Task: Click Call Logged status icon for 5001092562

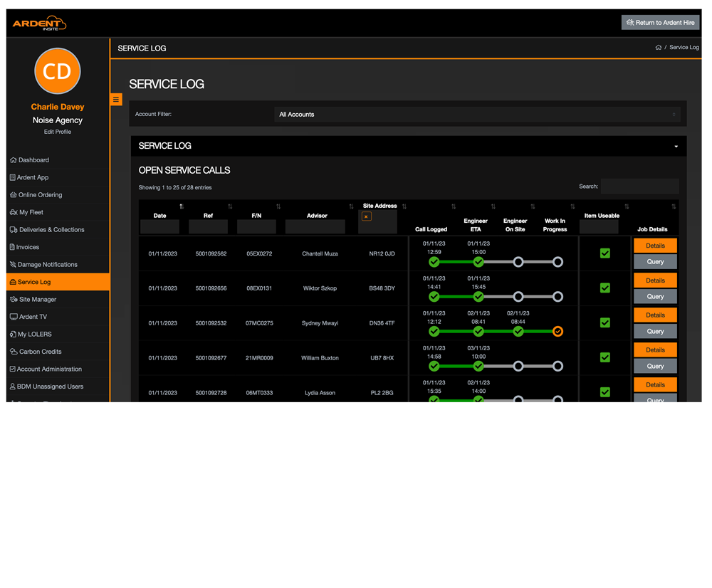Action: pos(434,262)
